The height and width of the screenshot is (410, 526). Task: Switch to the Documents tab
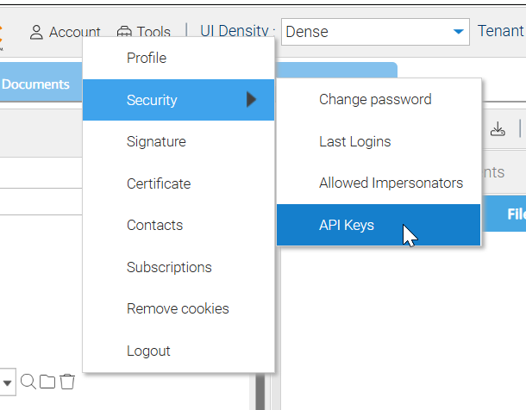click(36, 84)
